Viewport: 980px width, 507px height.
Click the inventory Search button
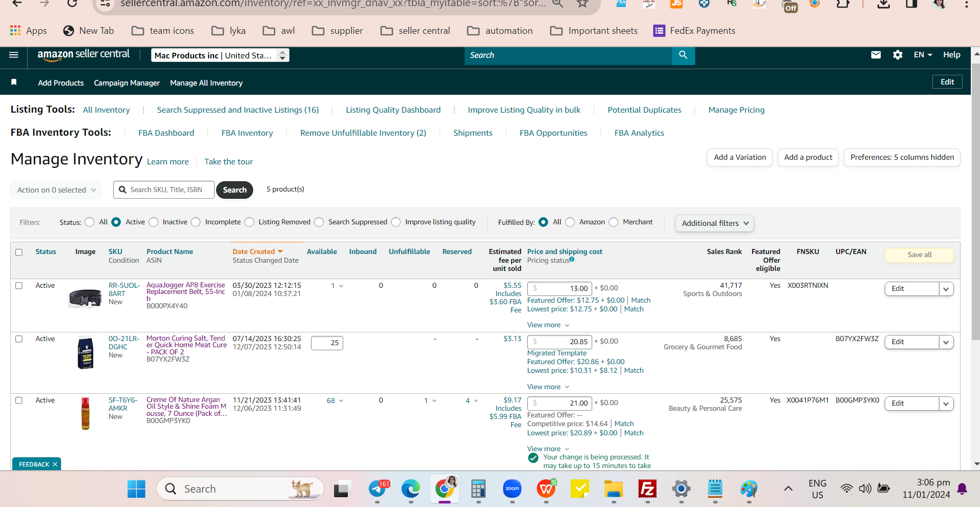235,190
